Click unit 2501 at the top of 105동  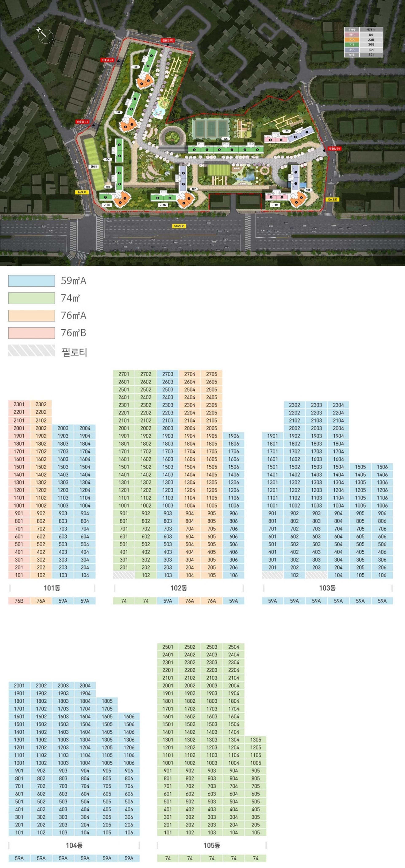(x=168, y=647)
